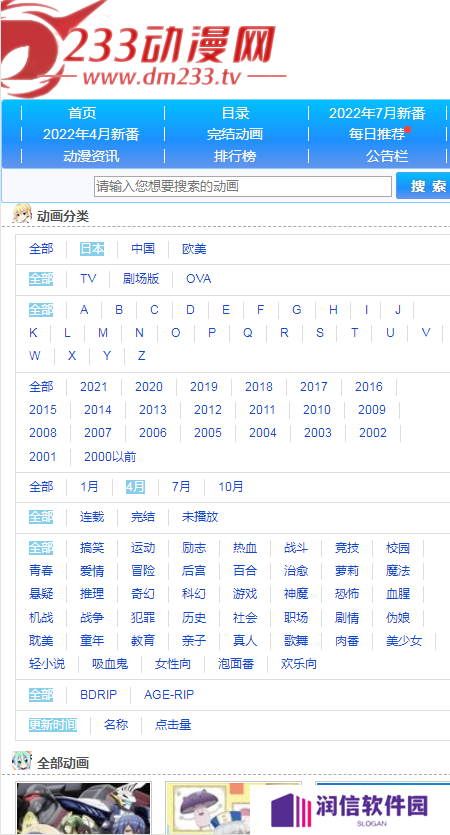The image size is (450, 835).
Task: Select genre 轻小说
Action: (47, 664)
